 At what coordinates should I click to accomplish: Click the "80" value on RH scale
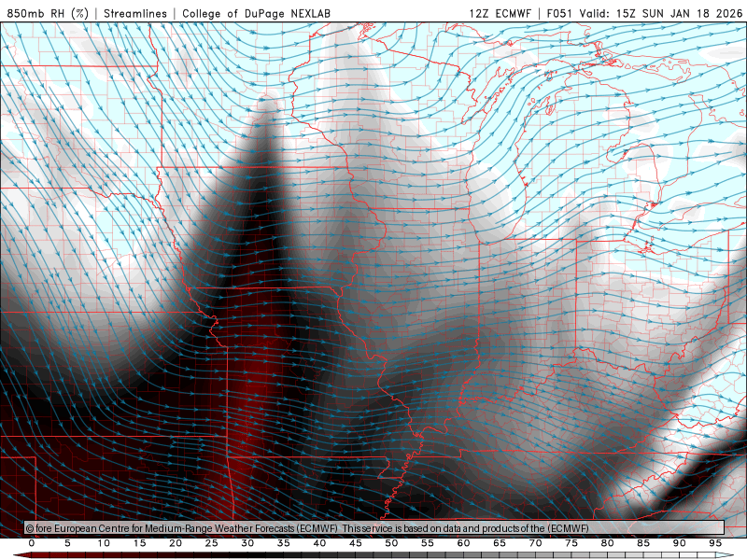pos(608,543)
